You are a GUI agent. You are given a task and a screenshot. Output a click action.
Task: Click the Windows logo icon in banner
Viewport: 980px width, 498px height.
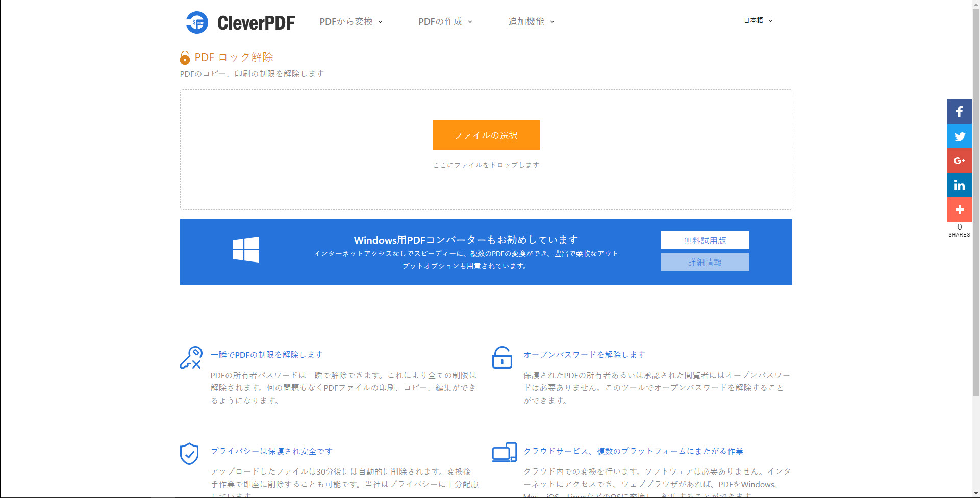245,249
